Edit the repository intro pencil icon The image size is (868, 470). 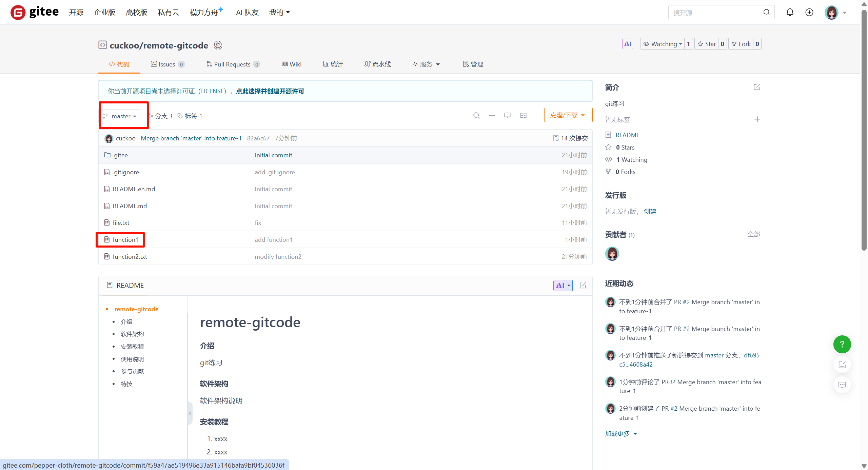(x=757, y=87)
